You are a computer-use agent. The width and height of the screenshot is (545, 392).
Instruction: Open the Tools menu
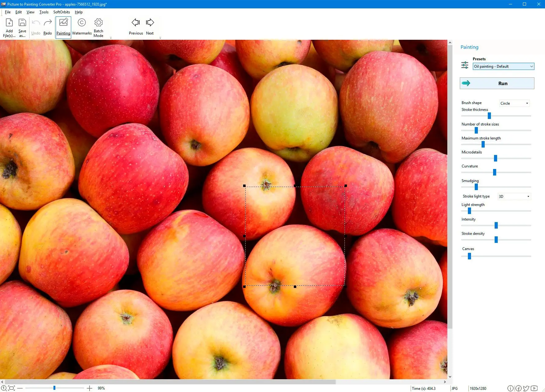[44, 12]
